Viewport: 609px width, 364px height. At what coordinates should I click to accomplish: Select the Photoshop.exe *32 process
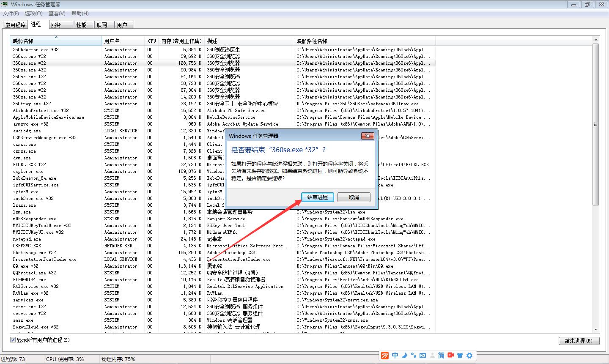(x=223, y=252)
